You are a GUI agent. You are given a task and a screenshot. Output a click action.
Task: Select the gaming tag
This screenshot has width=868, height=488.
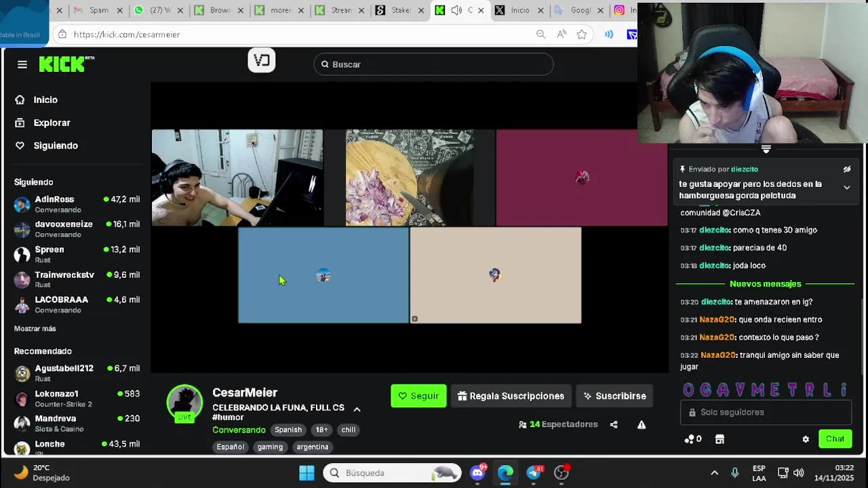[270, 447]
